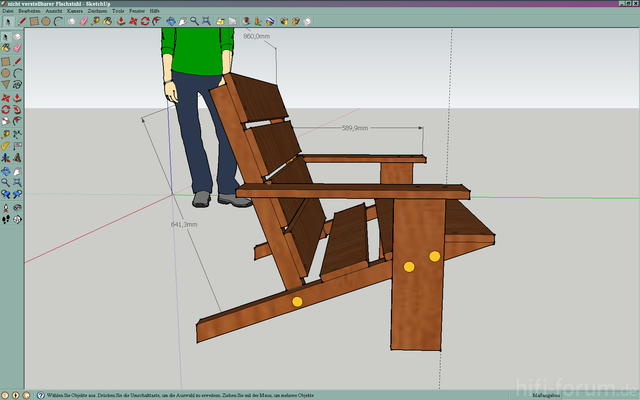The image size is (640, 400).
Task: Click the 589,9mm dimension label
Action: tap(355, 128)
